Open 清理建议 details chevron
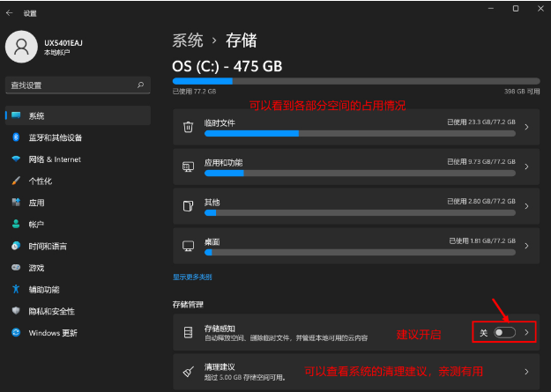Viewport: 551px width, 392px height. pyautogui.click(x=526, y=372)
